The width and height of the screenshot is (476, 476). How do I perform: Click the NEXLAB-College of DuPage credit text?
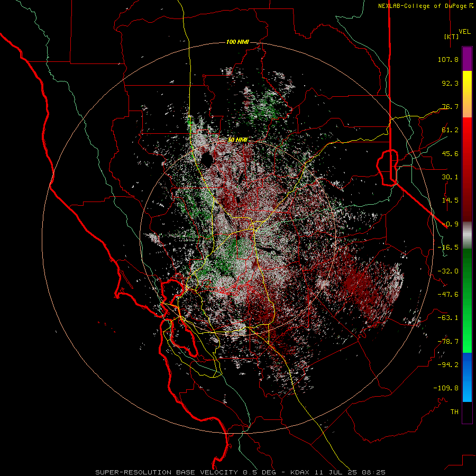pos(425,6)
